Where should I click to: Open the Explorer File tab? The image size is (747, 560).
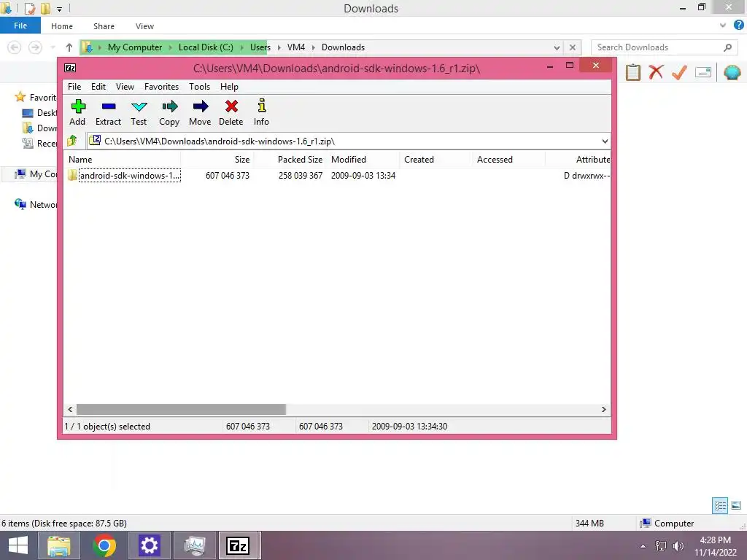[x=20, y=26]
